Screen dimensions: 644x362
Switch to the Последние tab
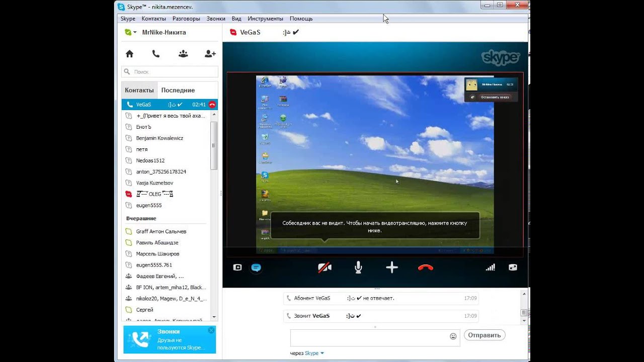coord(178,90)
